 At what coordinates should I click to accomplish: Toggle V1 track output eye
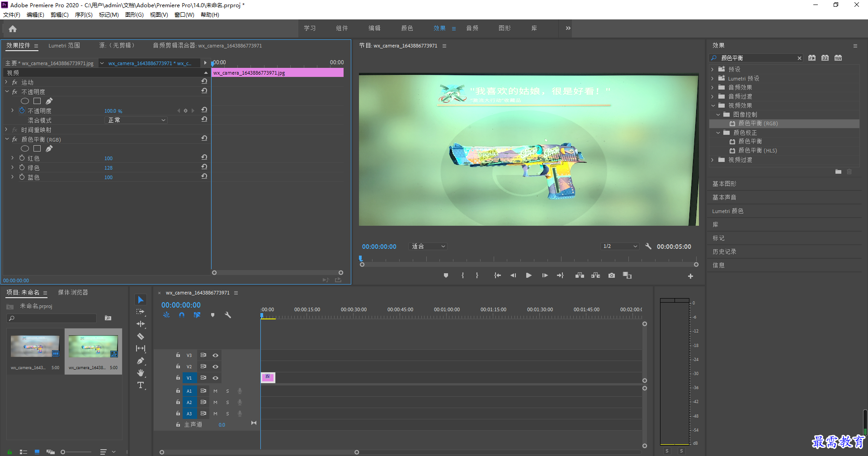tap(216, 378)
